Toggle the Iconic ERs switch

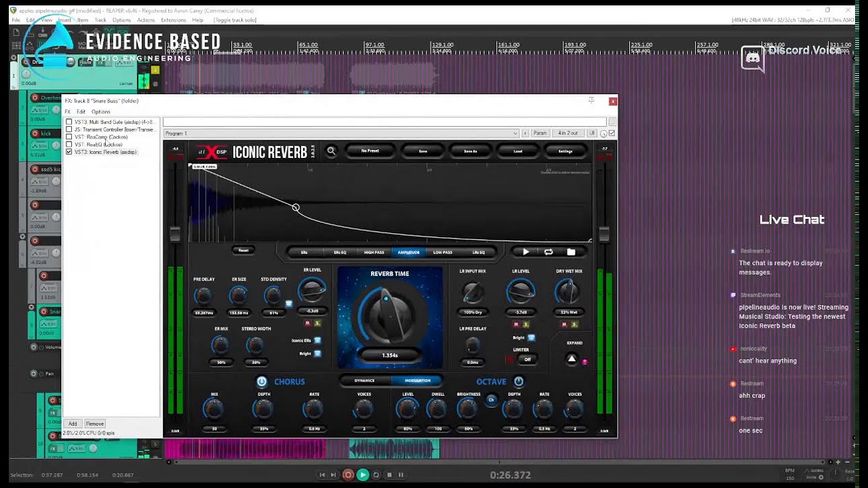tap(317, 340)
